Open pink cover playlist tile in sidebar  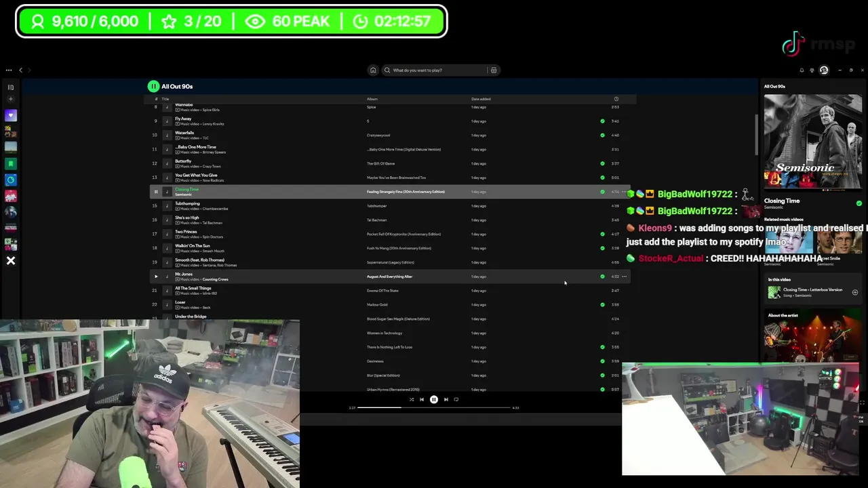point(11,196)
